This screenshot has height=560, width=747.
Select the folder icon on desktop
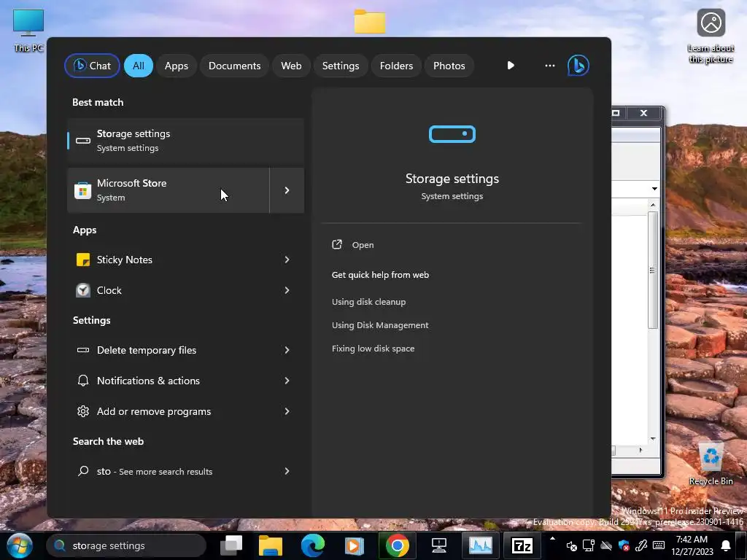tap(370, 21)
